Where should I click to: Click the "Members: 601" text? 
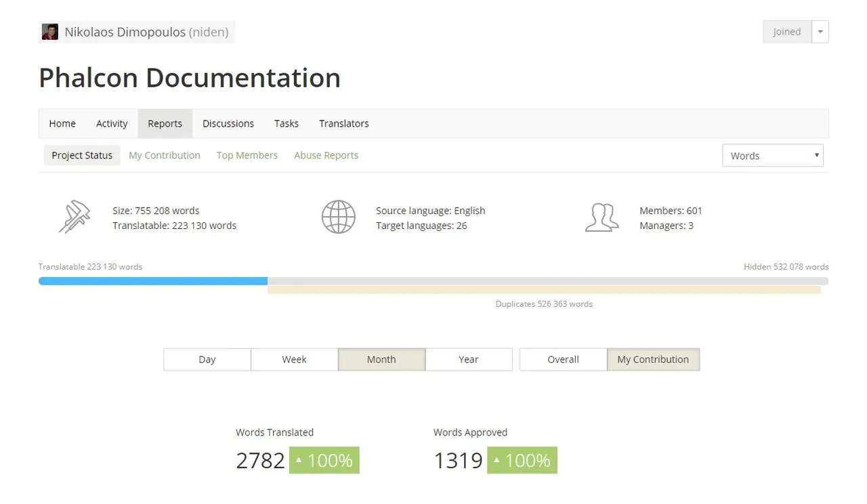[671, 211]
